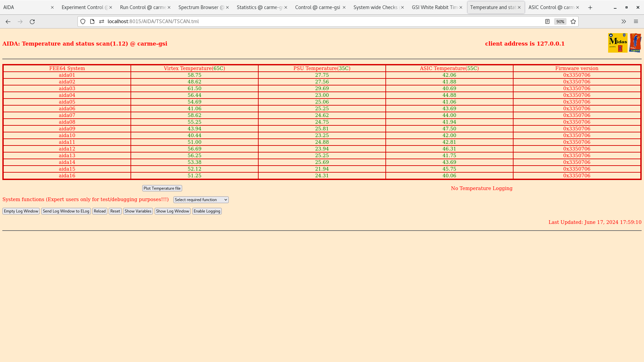
Task: Click the Enable Logging button
Action: pyautogui.click(x=207, y=211)
